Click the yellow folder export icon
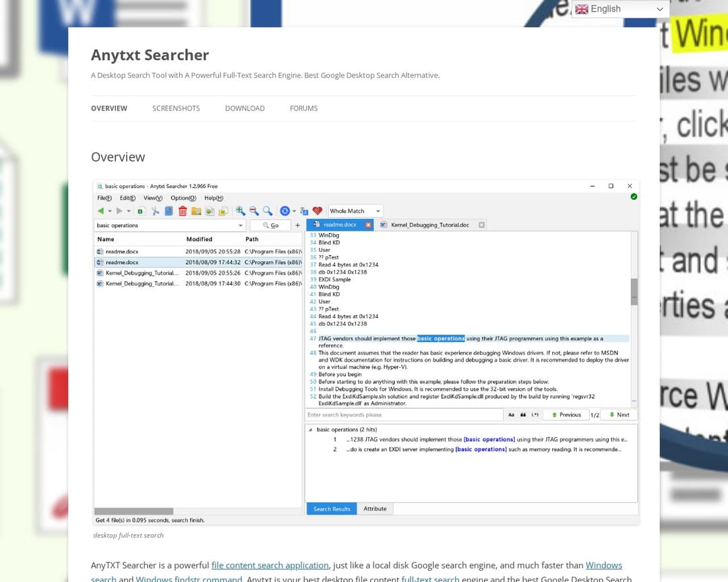The height and width of the screenshot is (582, 728). [x=223, y=211]
